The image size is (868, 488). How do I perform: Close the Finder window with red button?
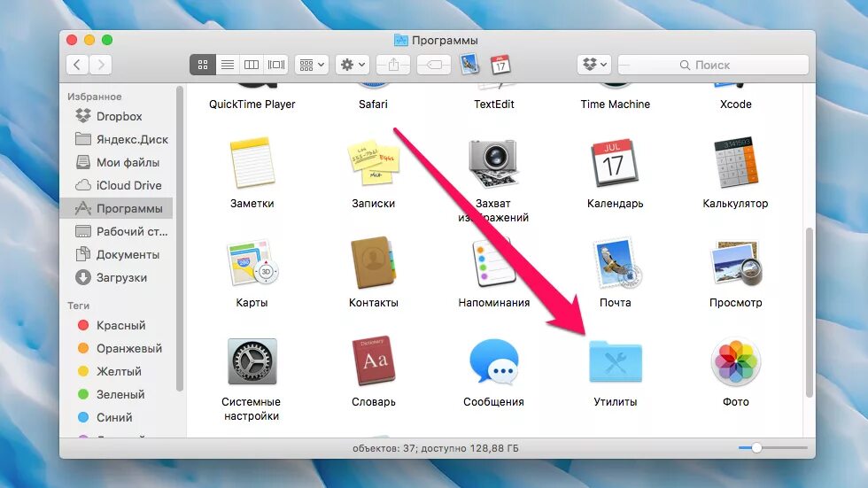coord(72,40)
